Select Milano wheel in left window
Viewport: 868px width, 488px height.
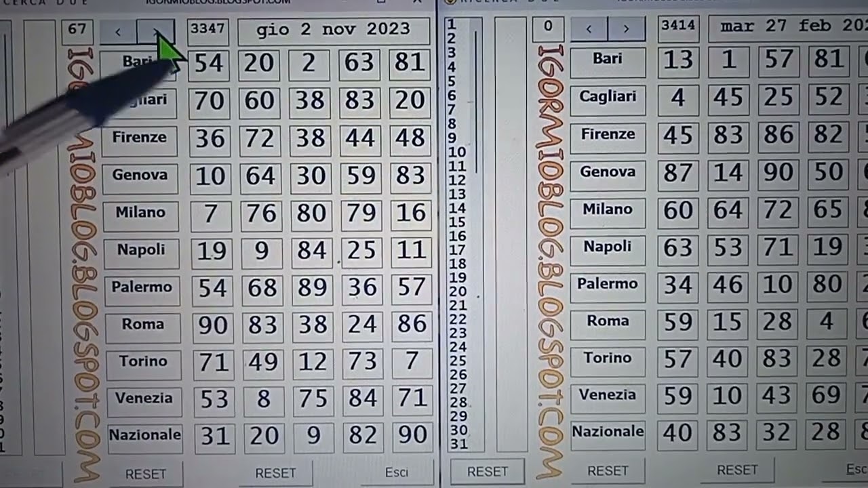[x=140, y=213]
